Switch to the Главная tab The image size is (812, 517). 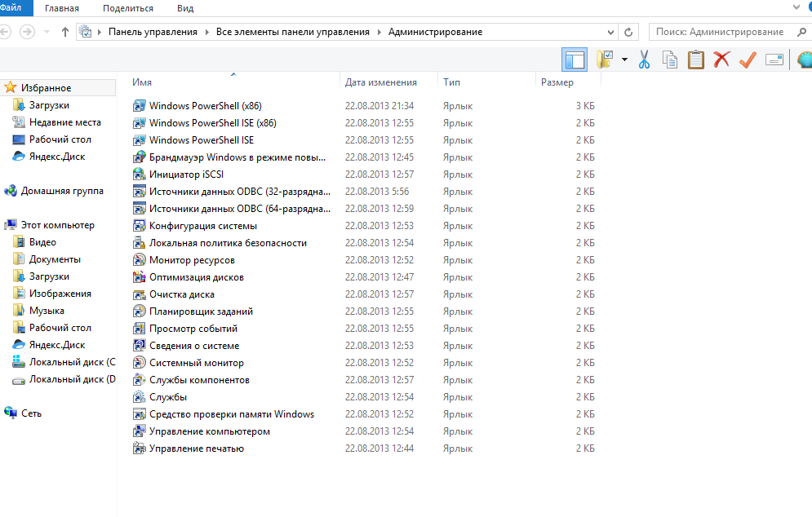coord(62,8)
